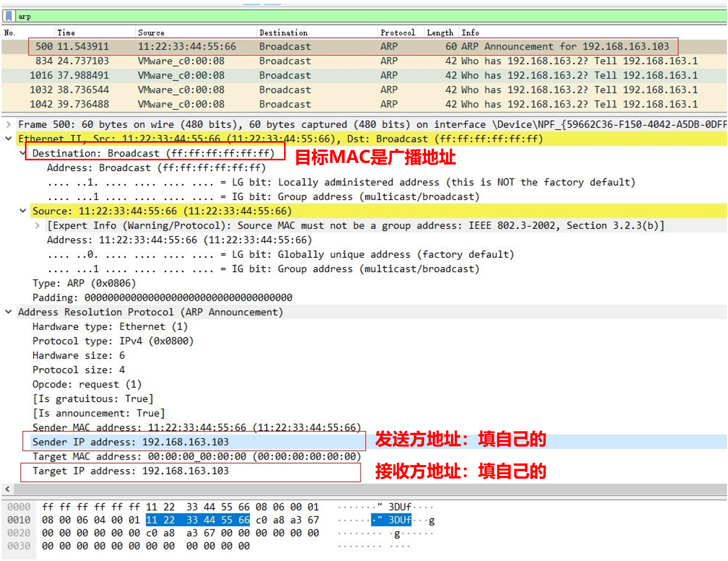Collapse the Destination: Broadcast subtree
The image size is (728, 561).
click(22, 153)
